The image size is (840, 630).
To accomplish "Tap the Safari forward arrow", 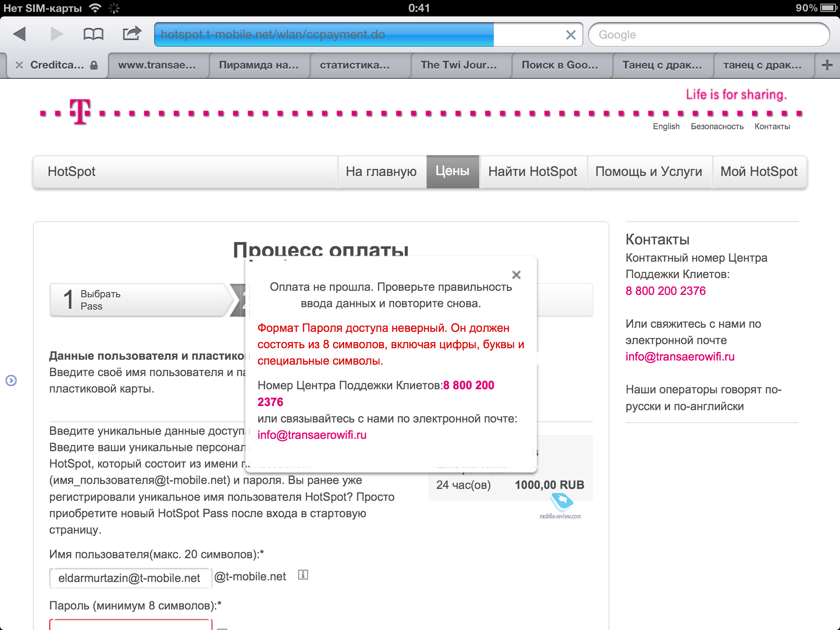I will click(57, 34).
